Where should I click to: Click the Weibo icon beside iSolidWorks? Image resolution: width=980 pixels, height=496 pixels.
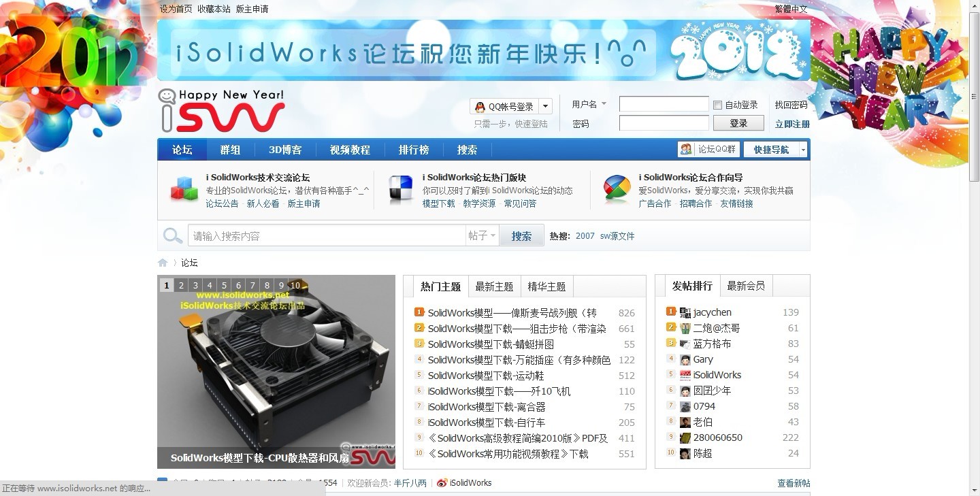(442, 483)
